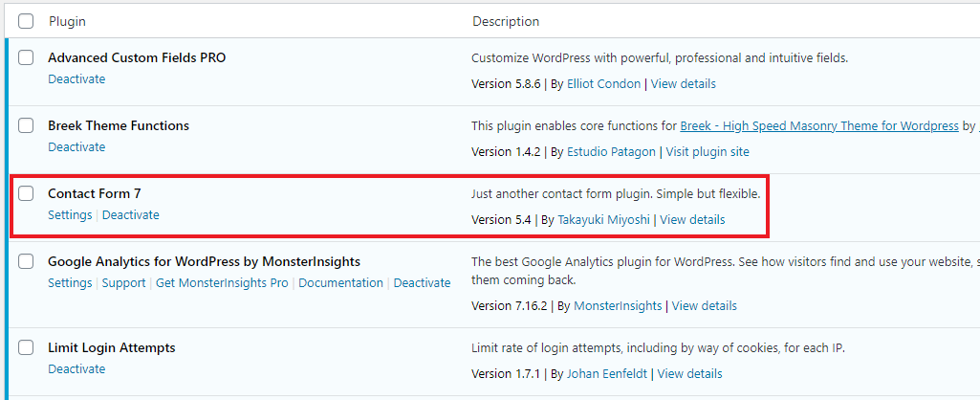Open Contact Form 7 Settings
Image resolution: width=980 pixels, height=400 pixels.
pos(70,214)
